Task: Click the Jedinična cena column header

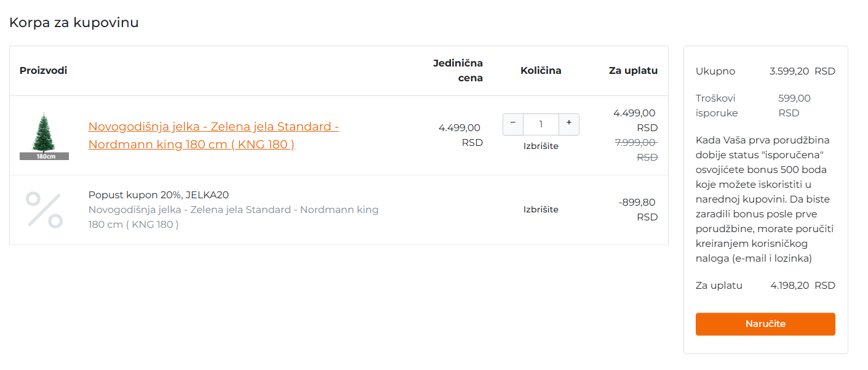Action: tap(458, 70)
